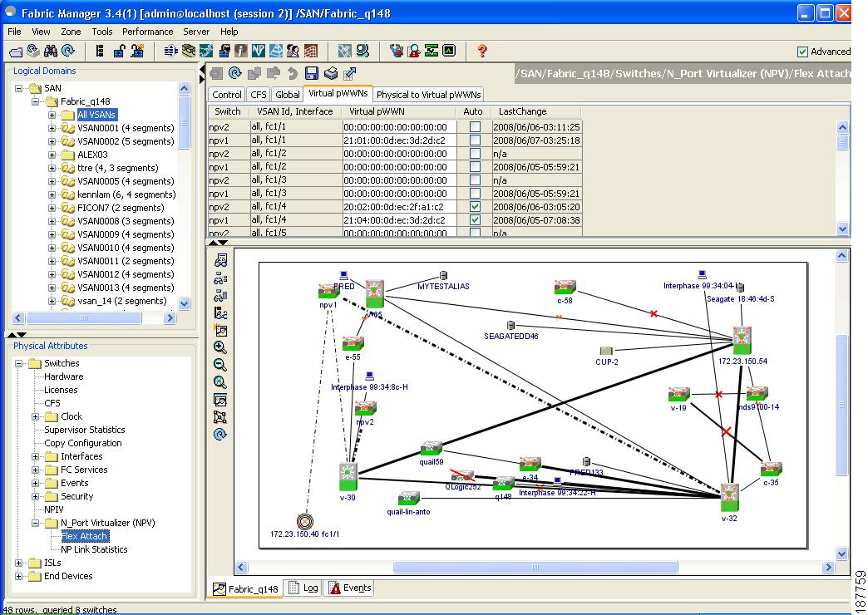
Task: Check Auto box for npv2 fc1/1 row
Action: [475, 127]
